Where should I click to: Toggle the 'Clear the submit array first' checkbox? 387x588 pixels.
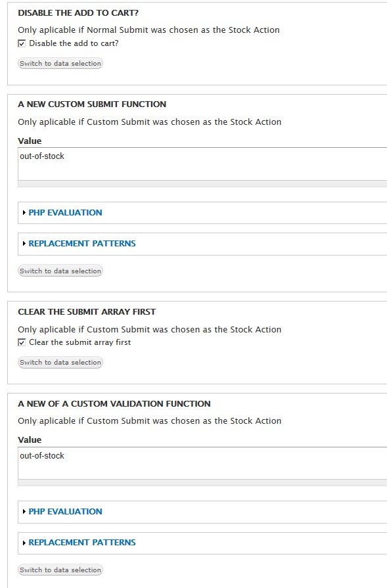(22, 342)
